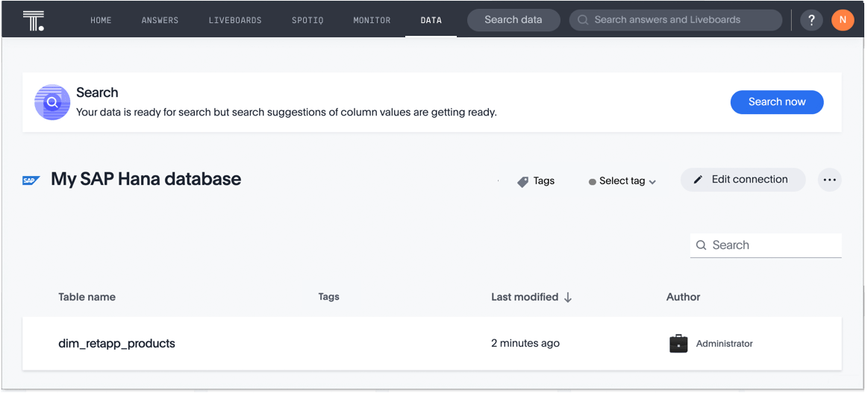Open the dim_retapp_products table
The width and height of the screenshot is (868, 393).
[117, 344]
